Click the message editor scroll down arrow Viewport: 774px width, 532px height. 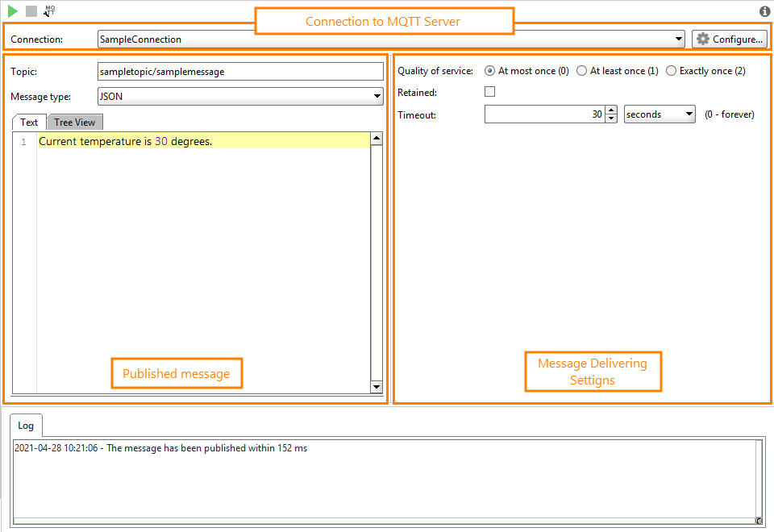click(x=377, y=387)
